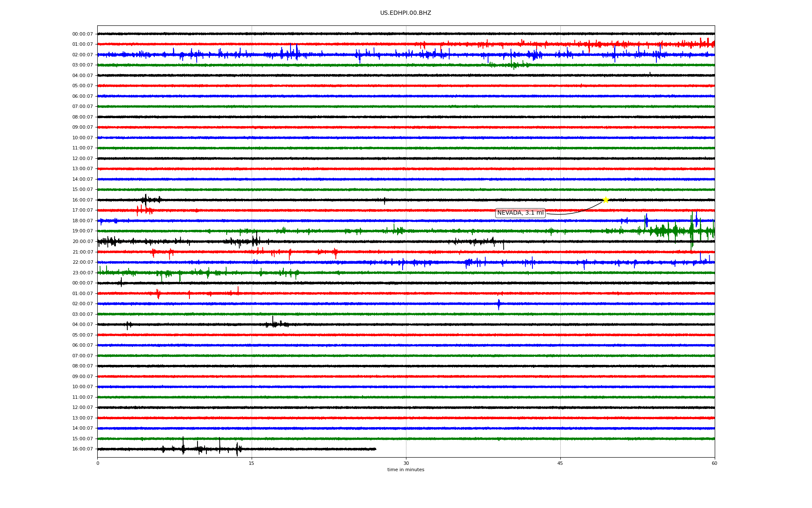Click the end of the truncated final black trace
The width and height of the screenshot is (812, 508).
tap(375, 449)
